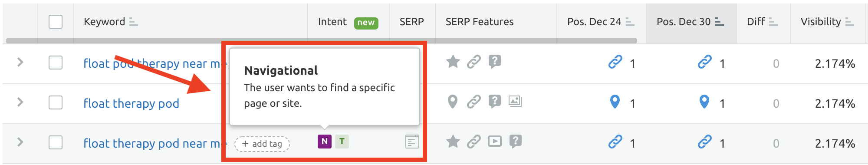This screenshot has width=868, height=165.
Task: Expand the float therapy pod near me row
Action: 20,142
